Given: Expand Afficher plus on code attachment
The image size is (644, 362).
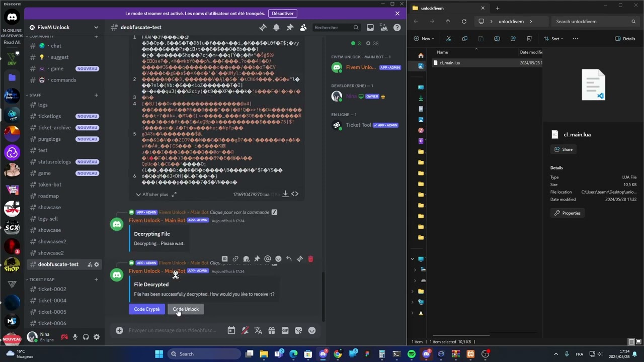Looking at the screenshot, I should pos(156,195).
